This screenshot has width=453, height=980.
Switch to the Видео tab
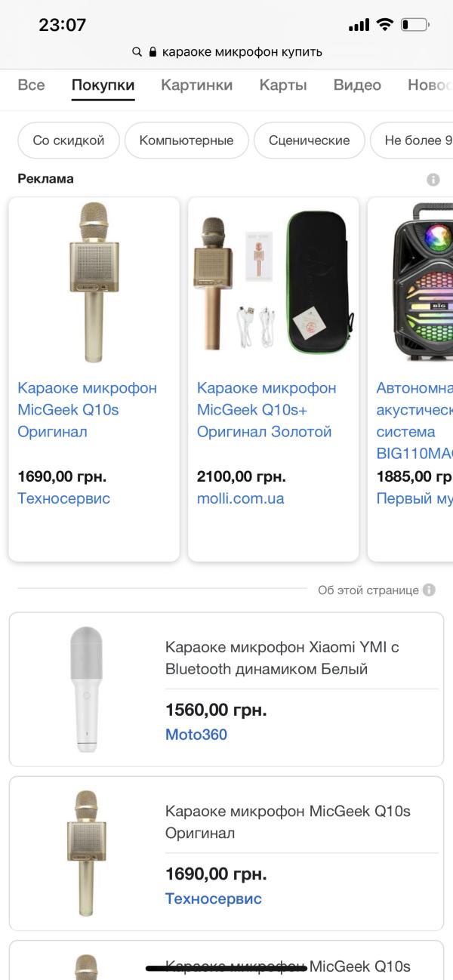point(357,85)
